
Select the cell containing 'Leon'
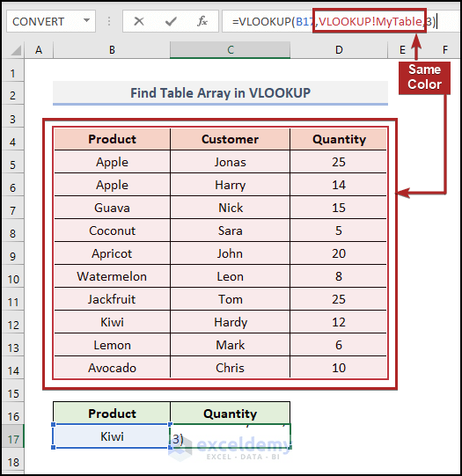[x=230, y=276]
